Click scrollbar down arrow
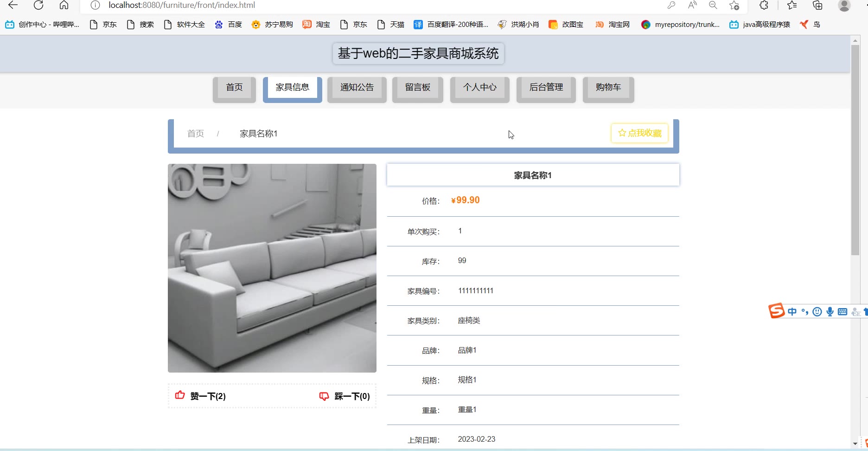Viewport: 868px width, 451px height. tap(855, 444)
